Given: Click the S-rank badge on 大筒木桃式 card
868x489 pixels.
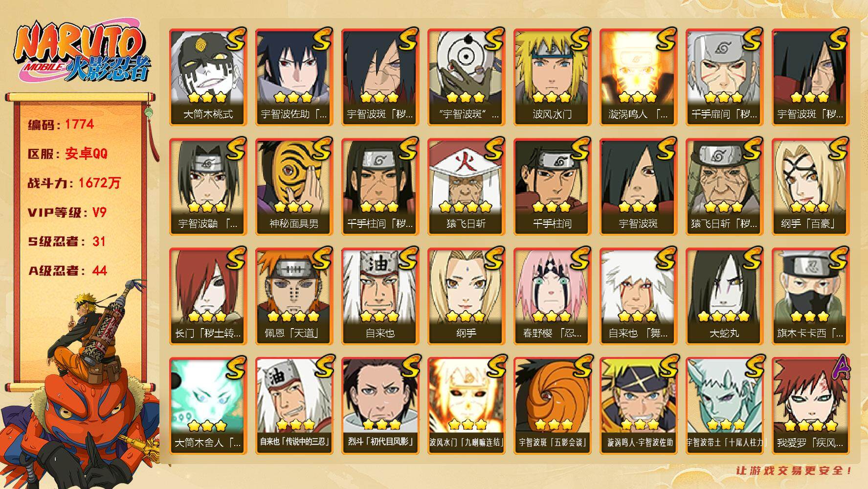Looking at the screenshot, I should (x=235, y=39).
